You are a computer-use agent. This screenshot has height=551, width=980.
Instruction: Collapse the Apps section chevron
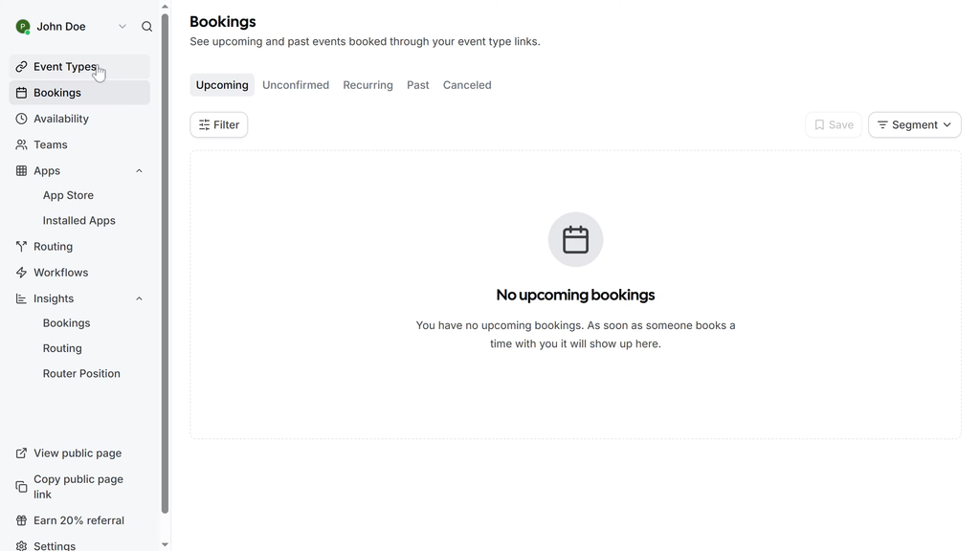139,171
